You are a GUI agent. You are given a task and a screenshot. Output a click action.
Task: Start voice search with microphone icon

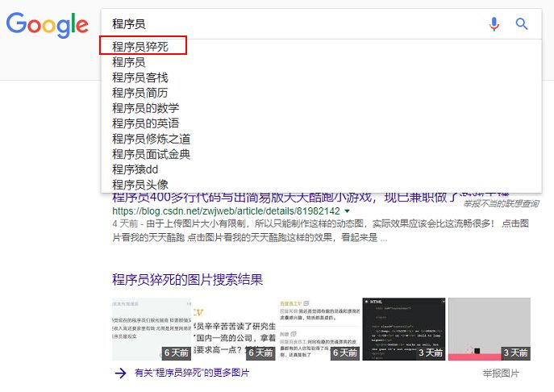tap(494, 24)
